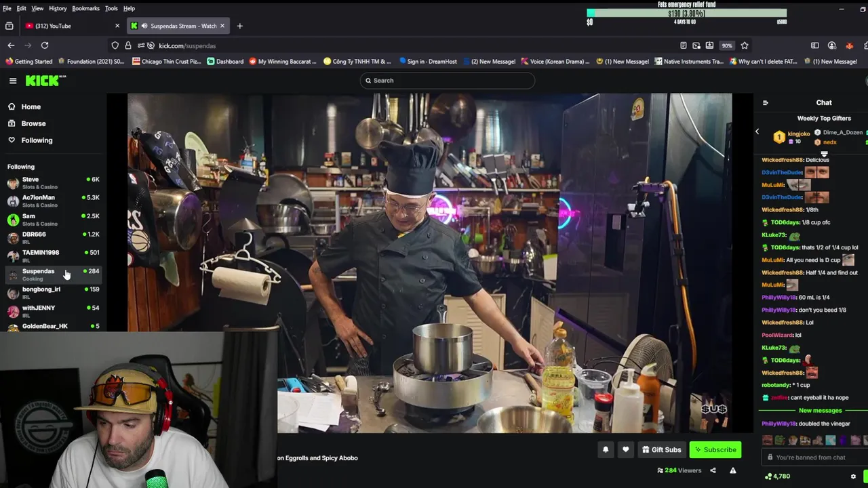Open Steve's channel in Following list
This screenshot has width=868, height=488.
click(53, 183)
